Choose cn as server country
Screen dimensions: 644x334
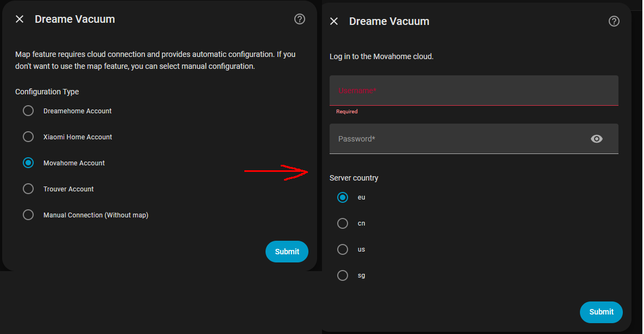tap(343, 223)
